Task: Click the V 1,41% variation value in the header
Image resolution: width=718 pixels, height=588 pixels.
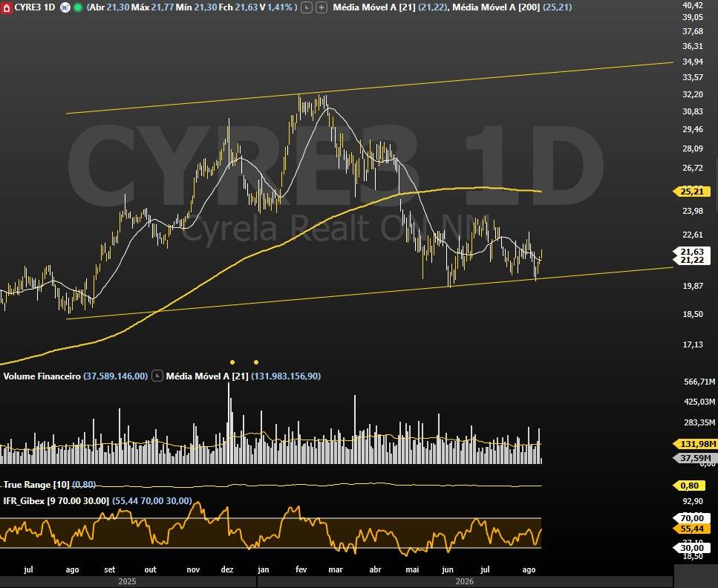Action: pyautogui.click(x=276, y=7)
